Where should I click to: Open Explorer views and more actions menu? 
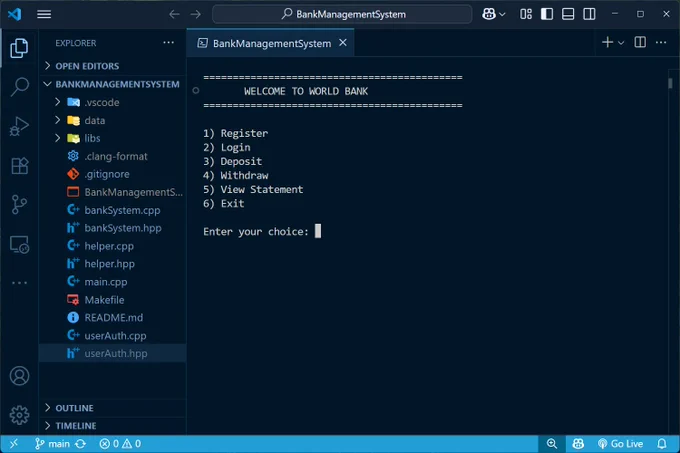(x=169, y=42)
